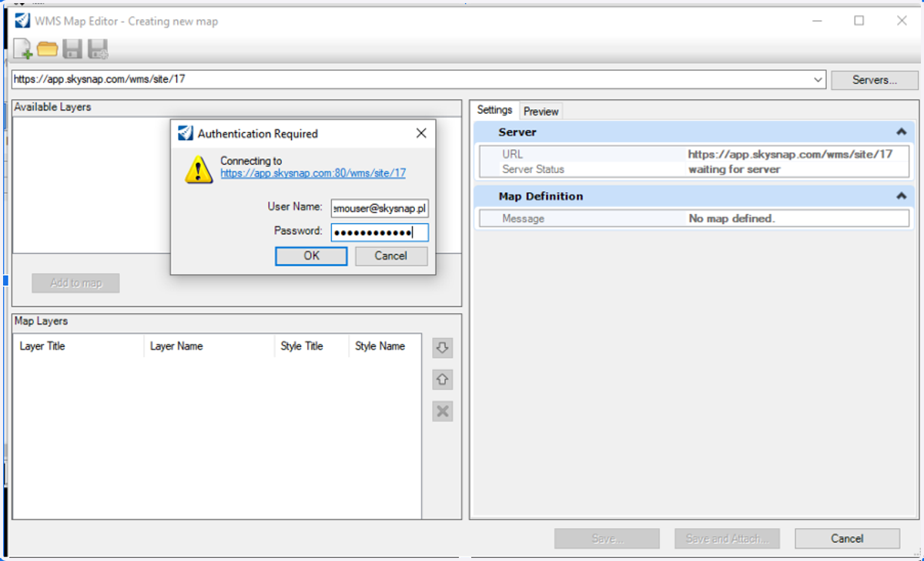Click the 'No map defined.' message value
Viewport: 924px width, 561px height.
coord(731,219)
